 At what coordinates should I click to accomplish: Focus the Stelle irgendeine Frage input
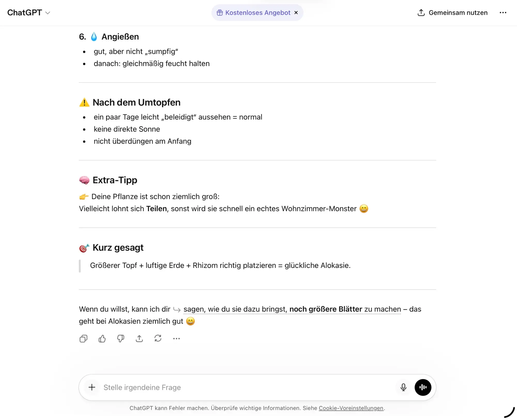pyautogui.click(x=246, y=387)
